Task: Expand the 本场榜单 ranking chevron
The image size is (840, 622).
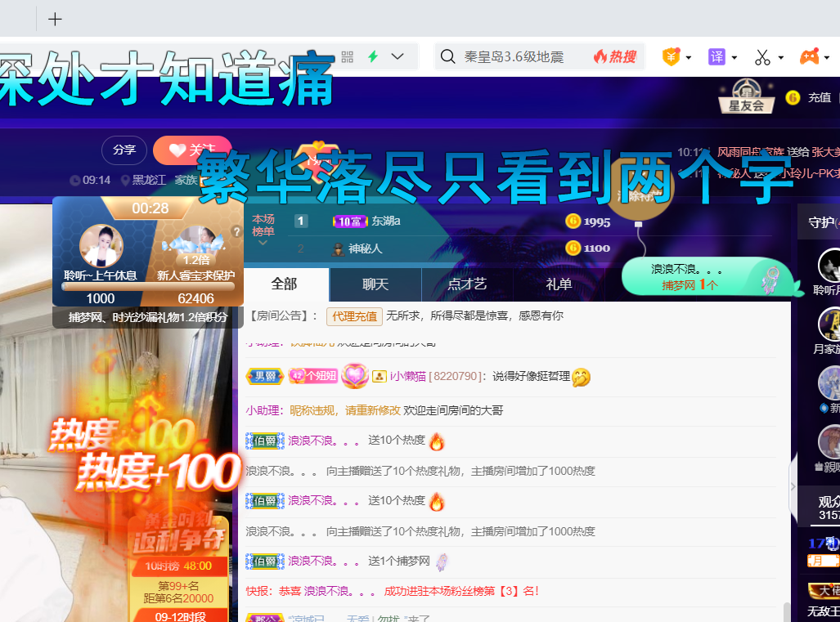Action: point(263,243)
